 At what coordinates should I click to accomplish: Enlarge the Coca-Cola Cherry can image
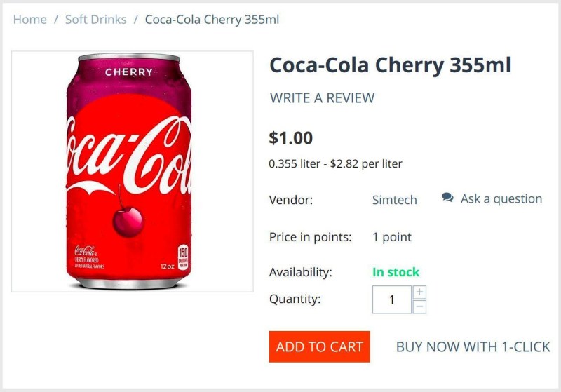click(132, 171)
